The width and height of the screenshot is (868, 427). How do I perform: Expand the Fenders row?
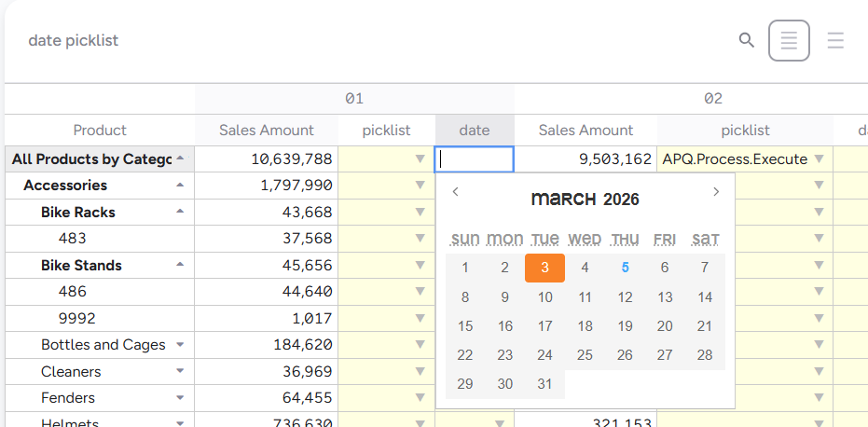click(x=180, y=398)
